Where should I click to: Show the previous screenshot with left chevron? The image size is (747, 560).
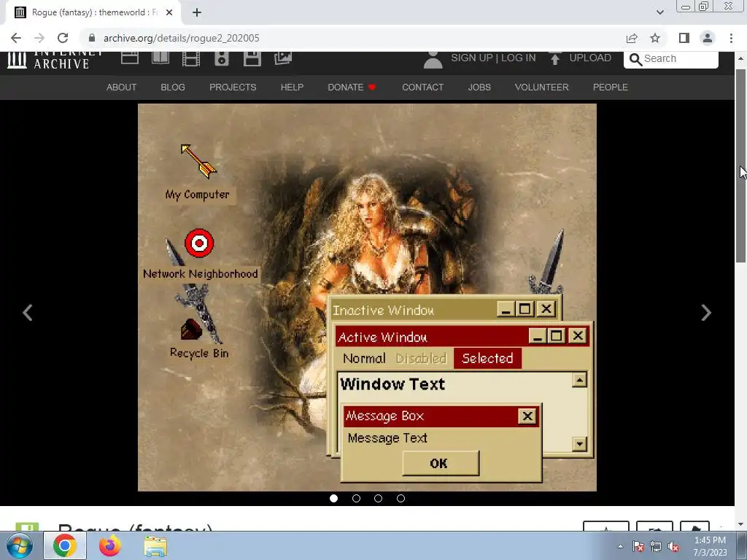pyautogui.click(x=28, y=313)
